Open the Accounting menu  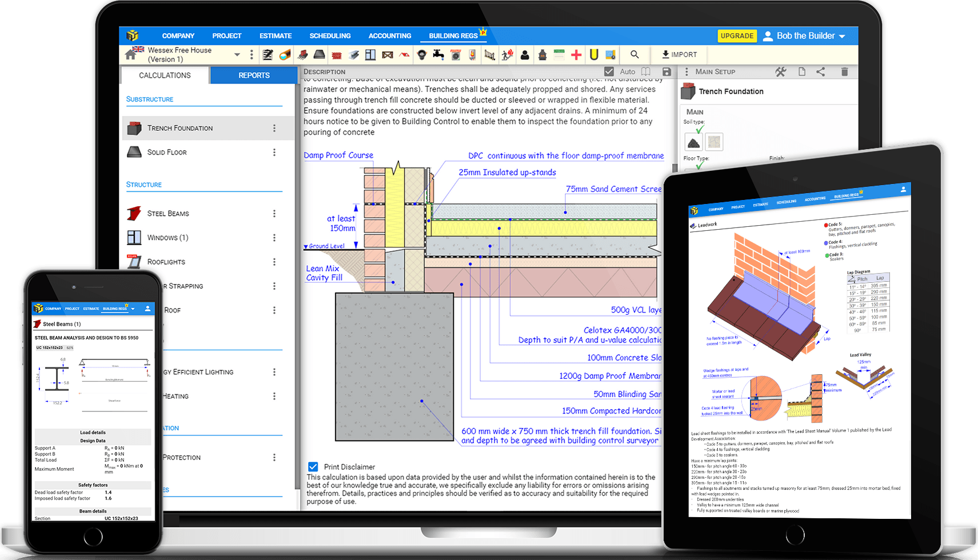[x=390, y=35]
